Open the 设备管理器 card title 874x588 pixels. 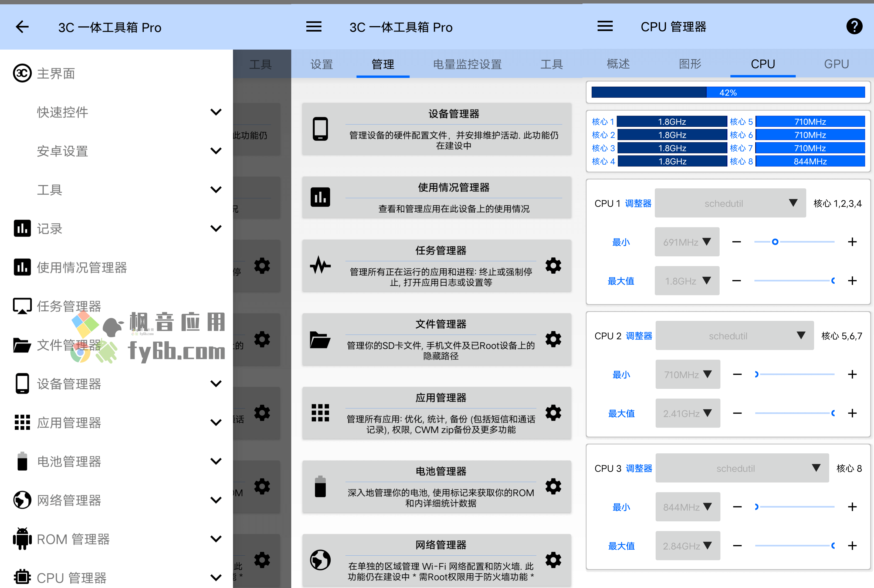pyautogui.click(x=453, y=114)
